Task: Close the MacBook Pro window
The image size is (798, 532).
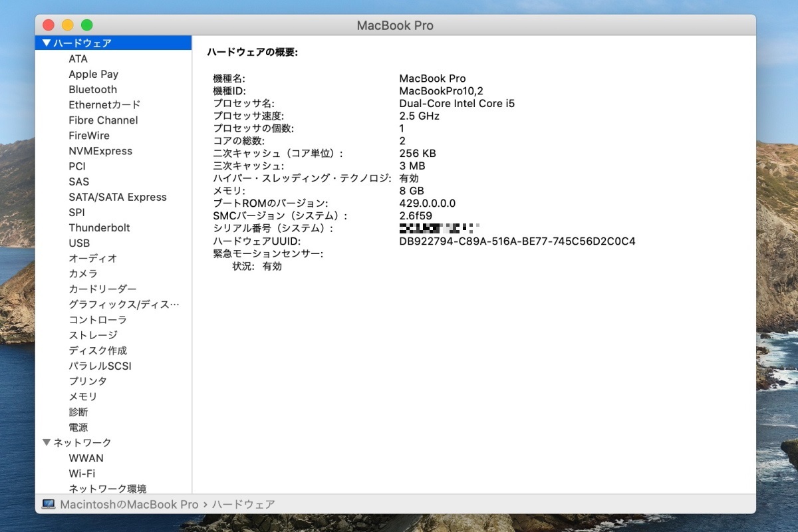Action: click(49, 25)
